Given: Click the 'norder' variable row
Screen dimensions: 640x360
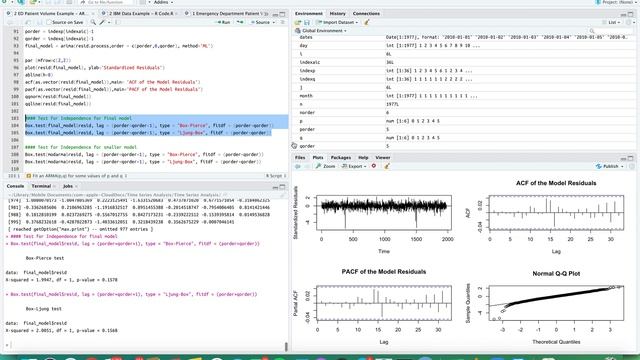Looking at the screenshot, I should tap(464, 113).
